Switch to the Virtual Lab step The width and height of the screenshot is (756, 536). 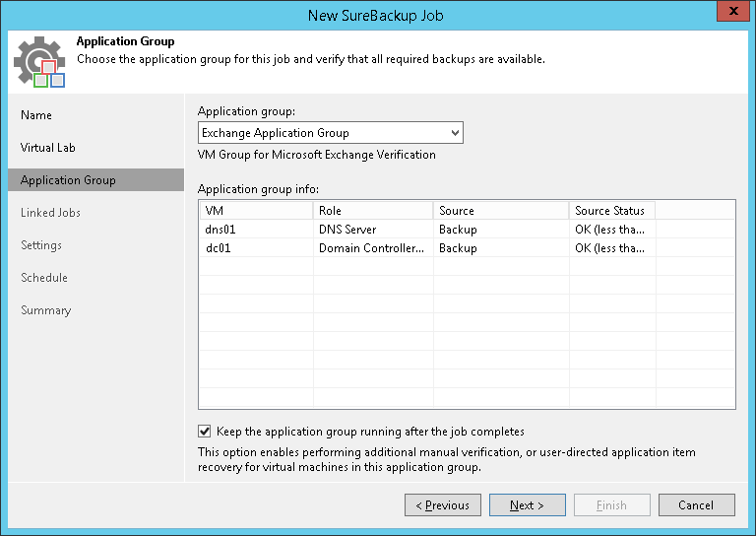[48, 148]
